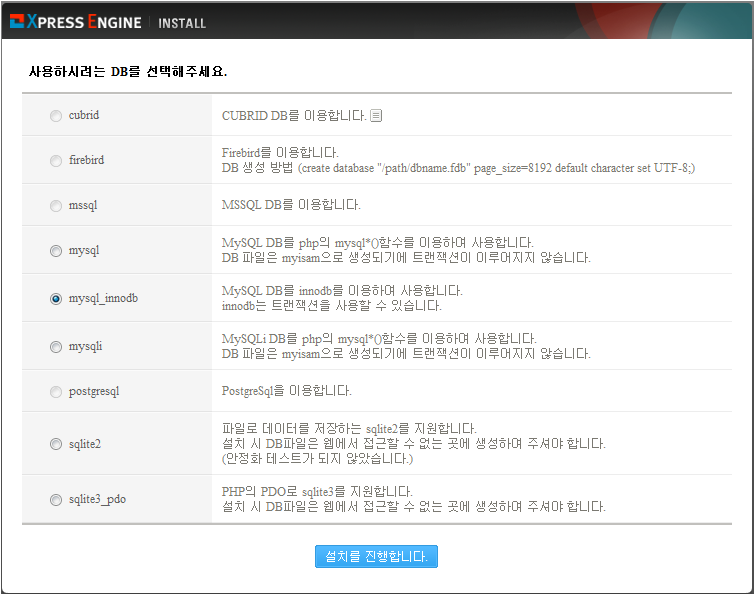
Task: Open the CUBRID DB manual document icon
Action: click(x=376, y=116)
